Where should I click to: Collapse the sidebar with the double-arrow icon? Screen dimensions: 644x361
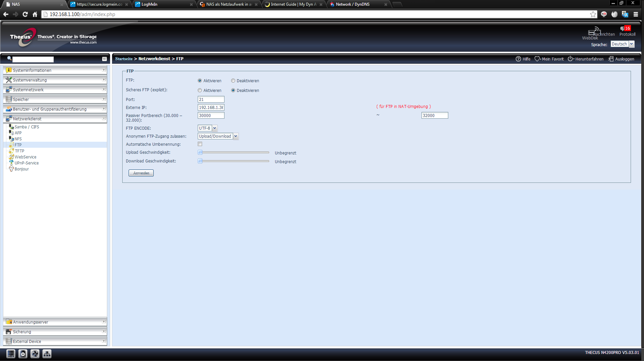coord(104,59)
